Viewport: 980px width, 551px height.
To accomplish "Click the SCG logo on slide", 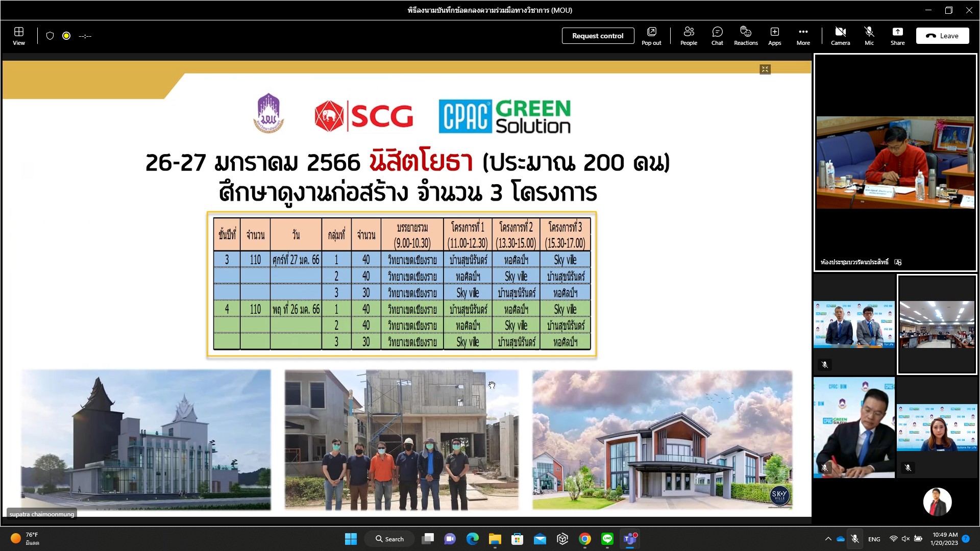I will [x=364, y=116].
